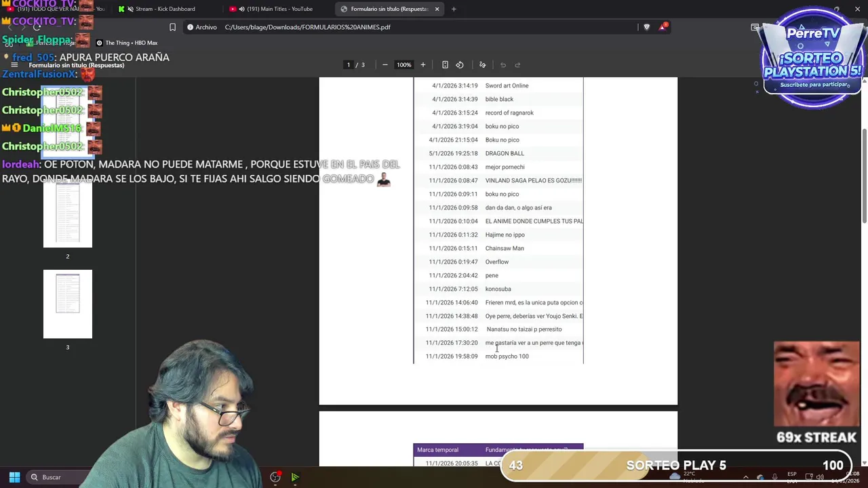Open Brave Rewards triangle icon

pyautogui.click(x=663, y=27)
